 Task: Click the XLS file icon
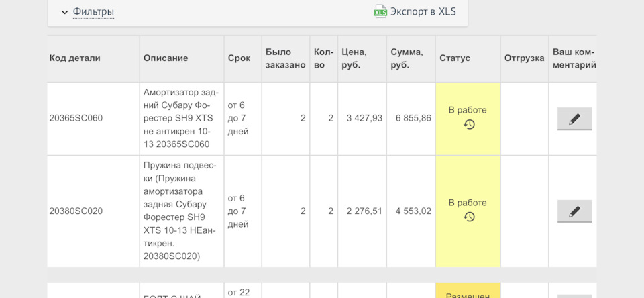(380, 11)
